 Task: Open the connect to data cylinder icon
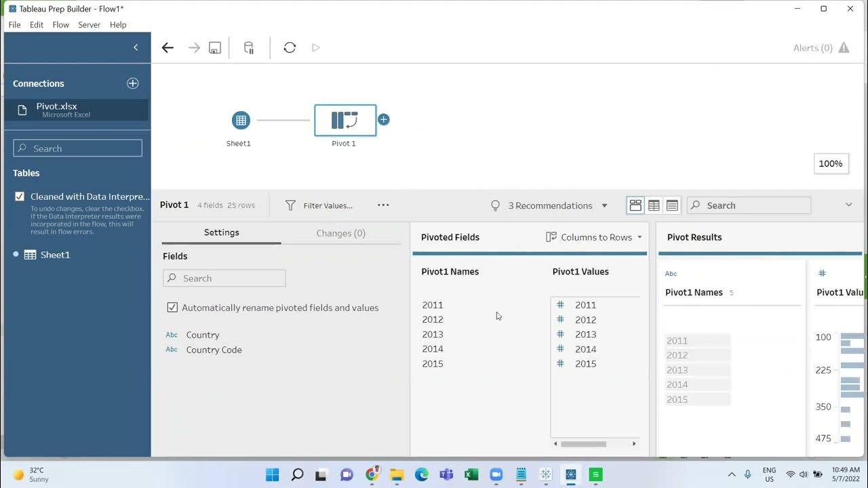click(249, 47)
